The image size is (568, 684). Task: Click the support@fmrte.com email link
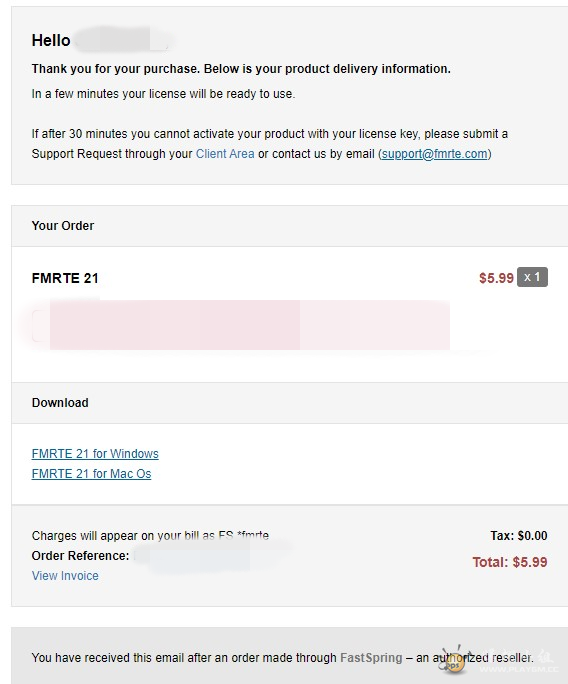tap(435, 154)
